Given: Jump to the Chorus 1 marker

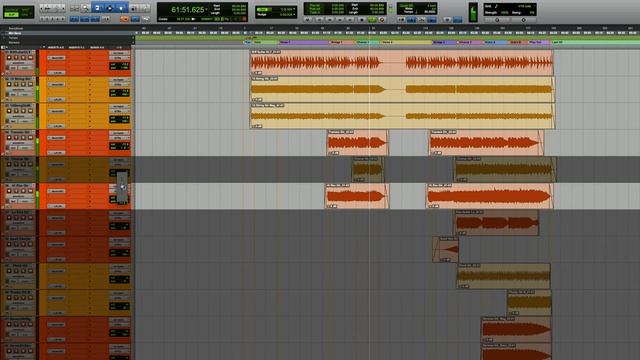Looking at the screenshot, I should pyautogui.click(x=362, y=42).
